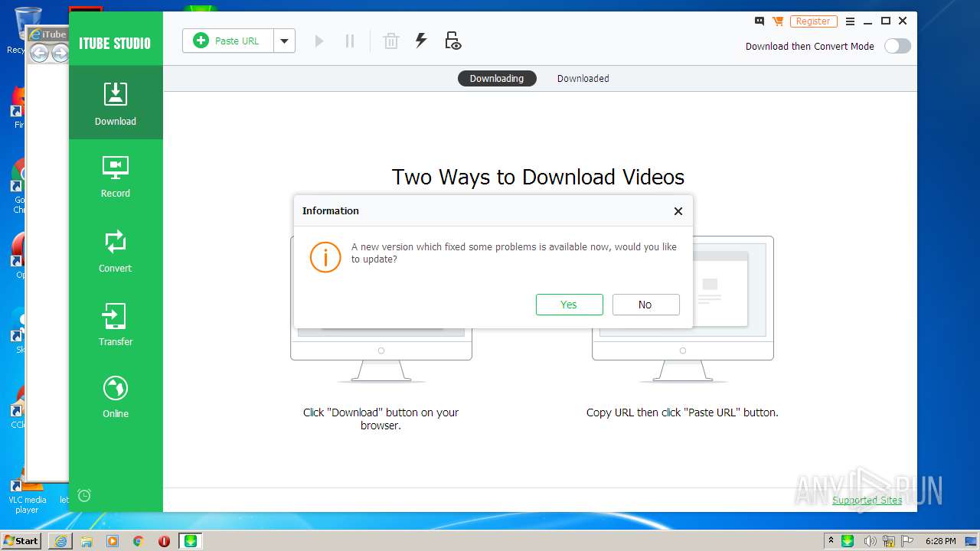Click the Back button in the iTube browser window
This screenshot has height=551, width=980.
pyautogui.click(x=38, y=53)
